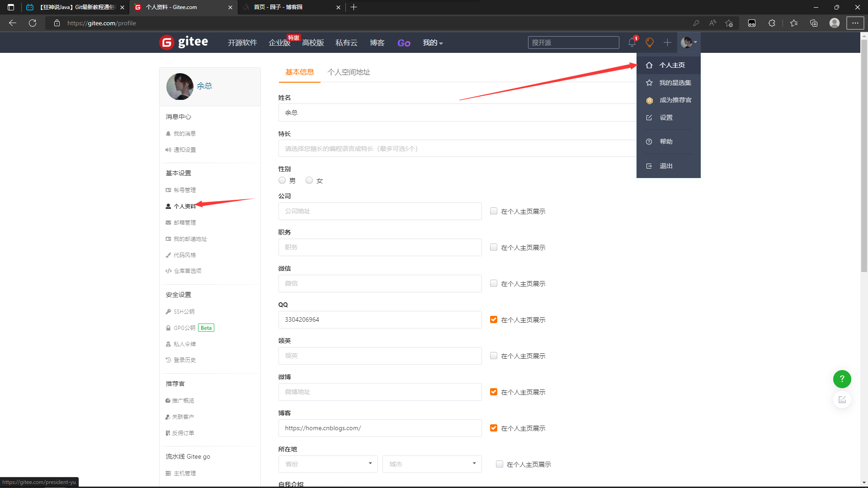The height and width of the screenshot is (488, 868).
Task: Click the browser refresh icon
Action: click(x=33, y=23)
